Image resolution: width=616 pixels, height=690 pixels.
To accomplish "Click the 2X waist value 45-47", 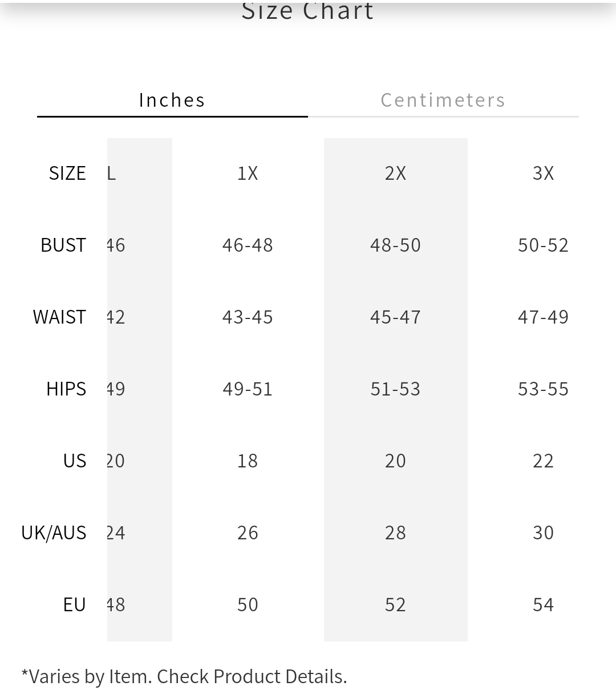I will pyautogui.click(x=395, y=317).
